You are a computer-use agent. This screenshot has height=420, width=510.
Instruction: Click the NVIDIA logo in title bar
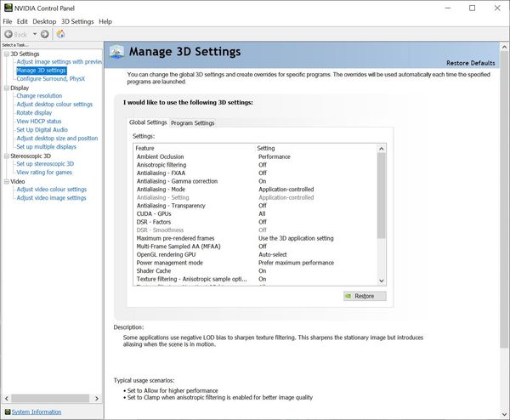coord(8,8)
